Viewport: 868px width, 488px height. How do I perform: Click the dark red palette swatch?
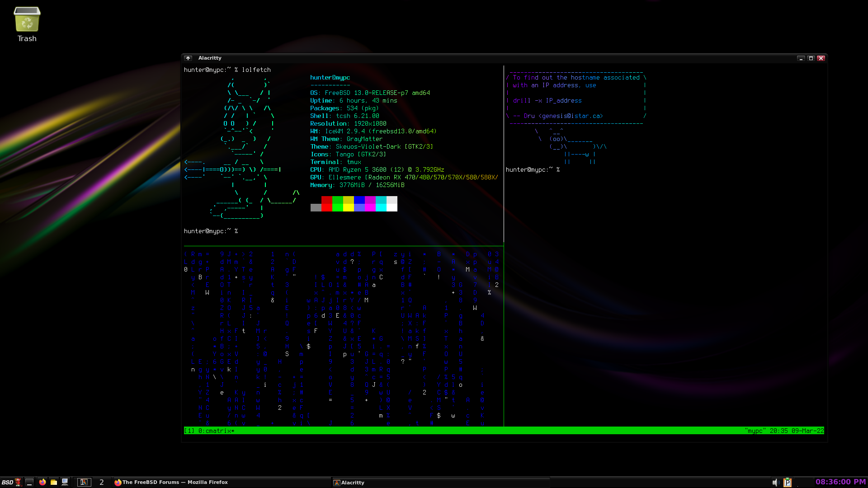(x=327, y=200)
